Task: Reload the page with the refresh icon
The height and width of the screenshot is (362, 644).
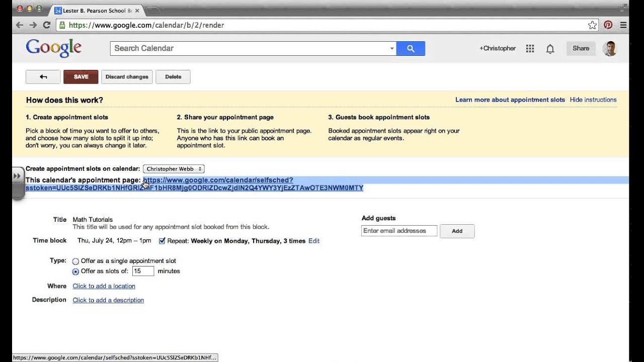Action: click(47, 25)
